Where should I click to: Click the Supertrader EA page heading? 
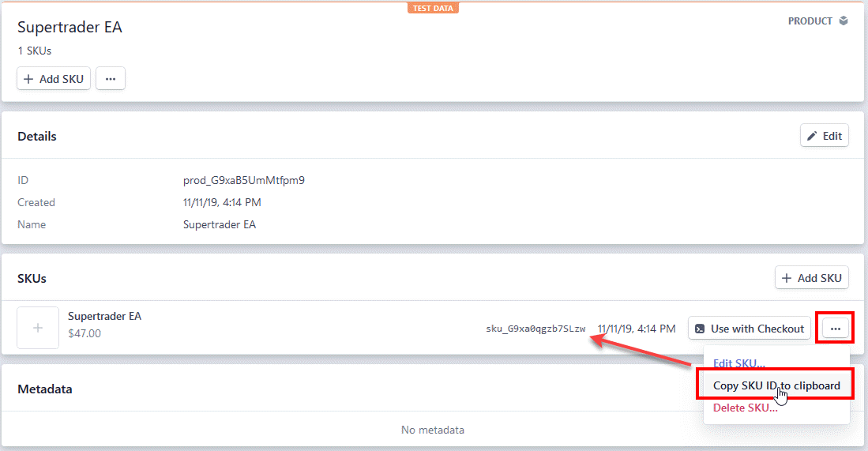point(70,28)
